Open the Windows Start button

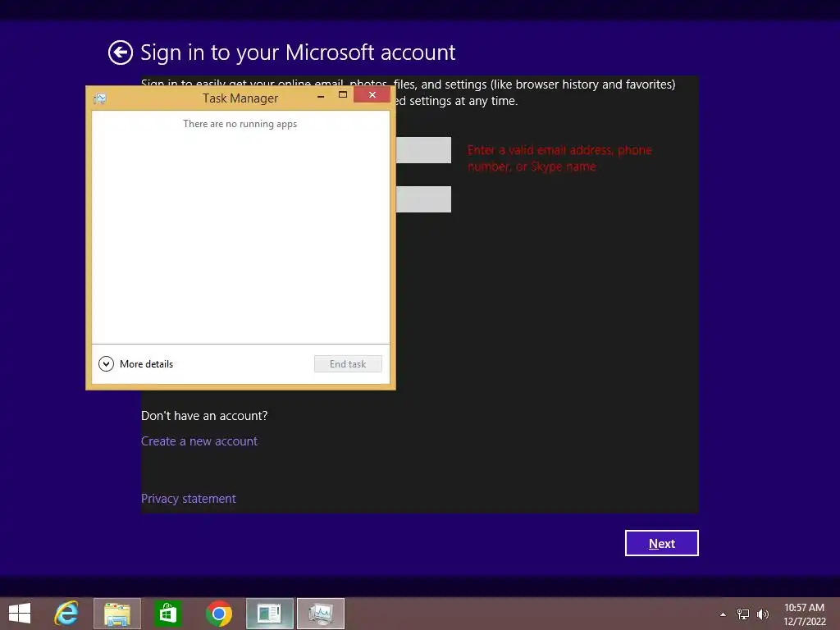(x=20, y=614)
